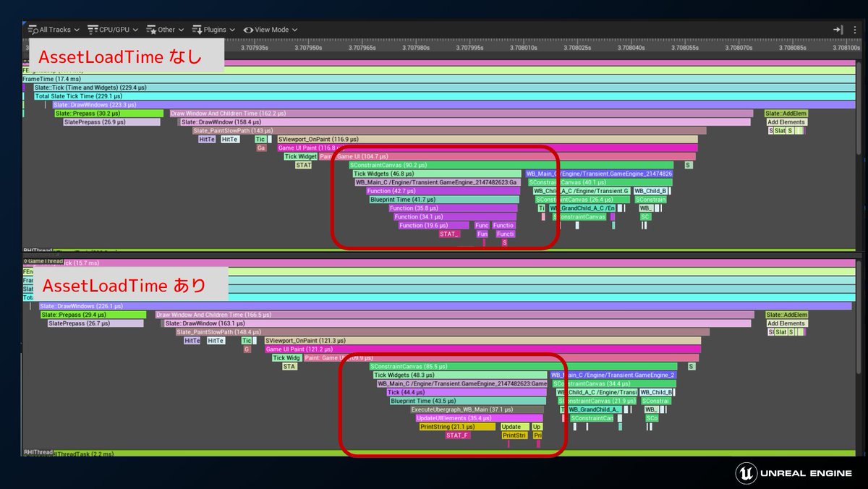
Task: Select FrameTime (17.4 ms) event bar
Action: 439,78
